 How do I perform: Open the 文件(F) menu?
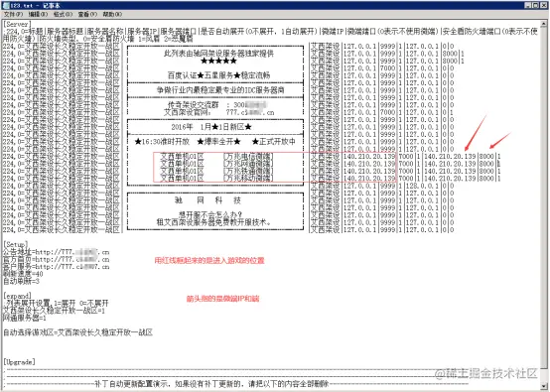click(13, 14)
